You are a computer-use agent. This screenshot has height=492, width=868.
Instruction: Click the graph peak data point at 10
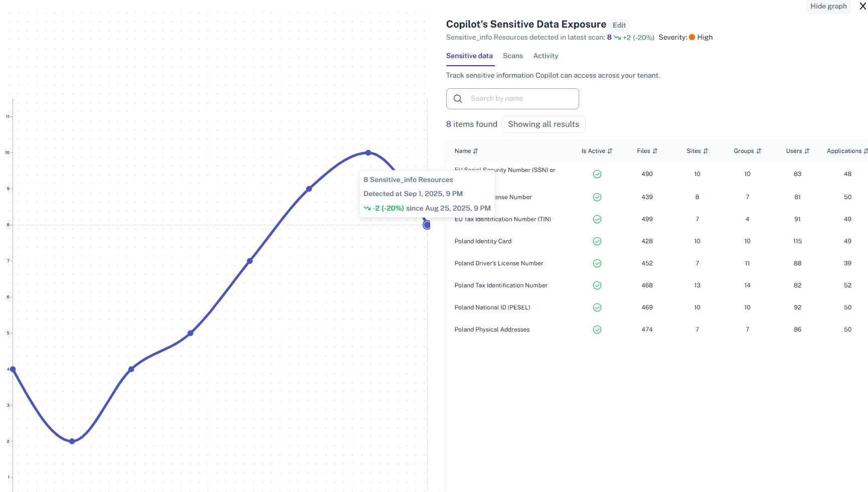coord(368,152)
